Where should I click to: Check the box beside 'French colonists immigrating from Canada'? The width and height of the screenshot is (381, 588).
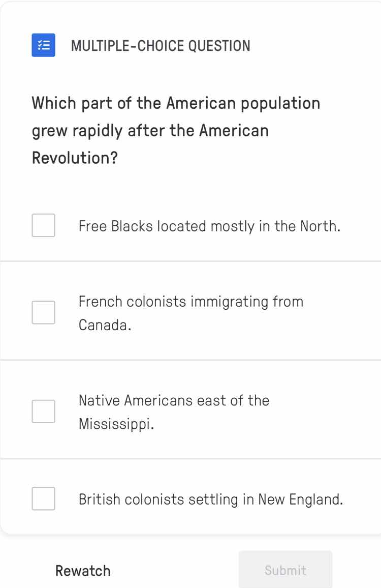tap(43, 312)
